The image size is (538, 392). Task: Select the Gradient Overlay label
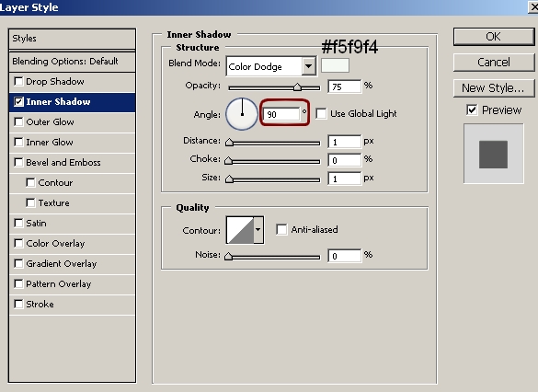point(62,263)
